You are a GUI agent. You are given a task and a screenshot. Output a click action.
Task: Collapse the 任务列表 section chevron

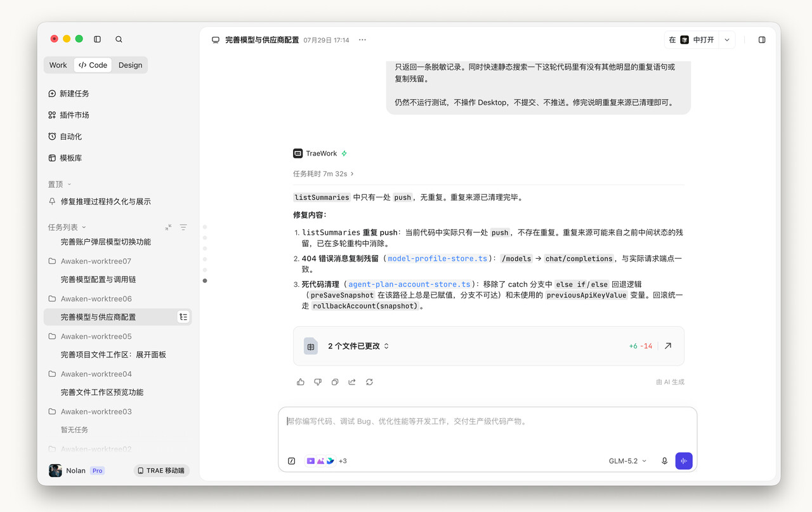click(84, 227)
